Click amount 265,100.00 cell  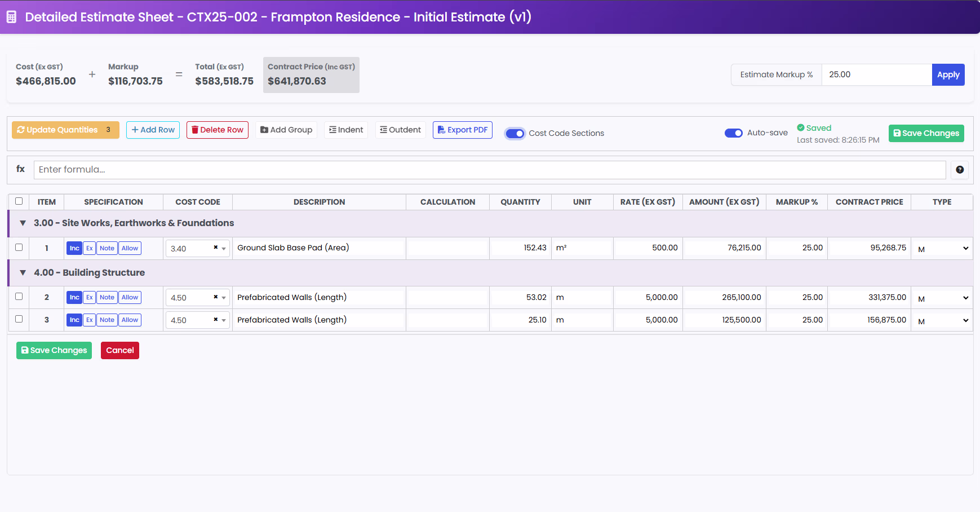click(x=724, y=297)
